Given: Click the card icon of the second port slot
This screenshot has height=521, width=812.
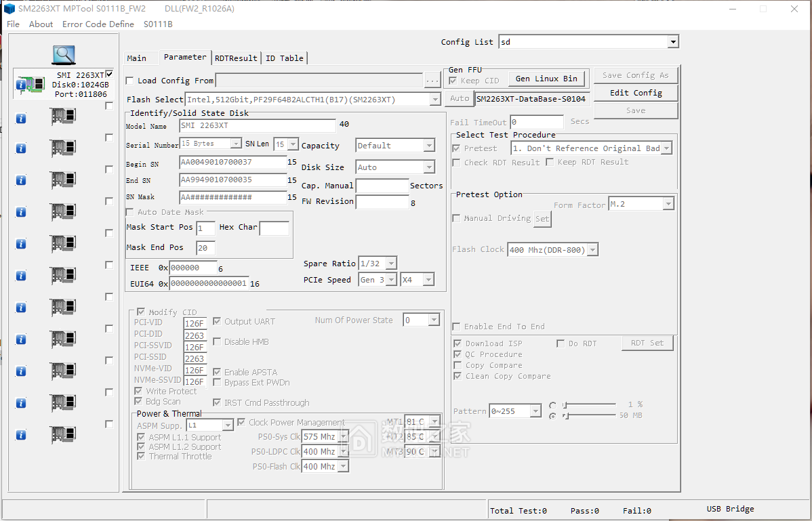Looking at the screenshot, I should tap(63, 117).
